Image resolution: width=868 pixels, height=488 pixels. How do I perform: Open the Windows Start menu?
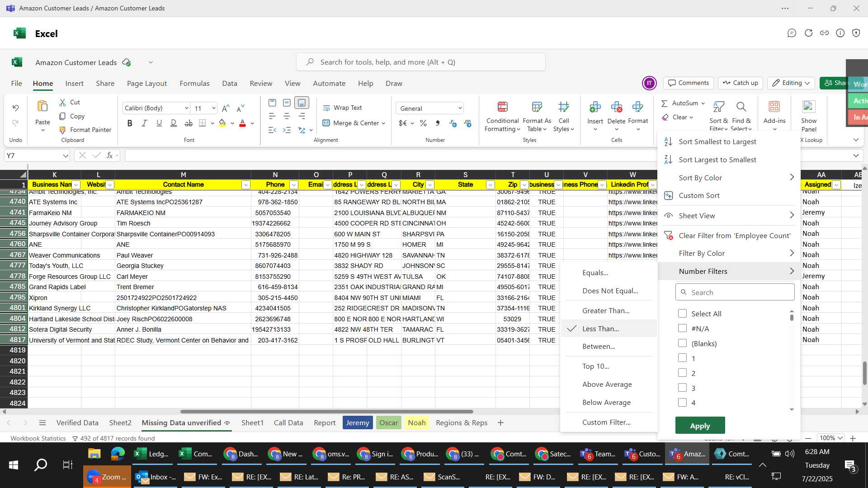(14, 465)
